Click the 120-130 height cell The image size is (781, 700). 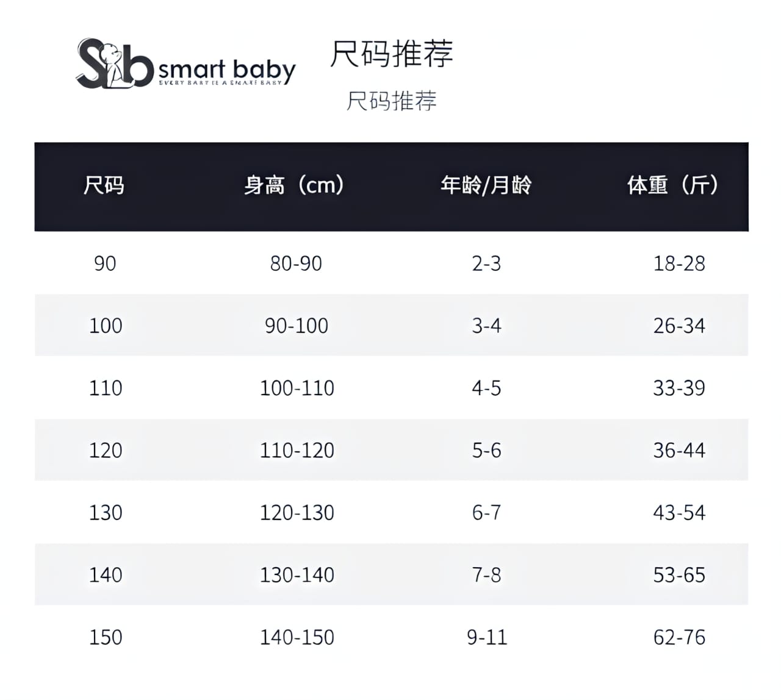pyautogui.click(x=297, y=513)
